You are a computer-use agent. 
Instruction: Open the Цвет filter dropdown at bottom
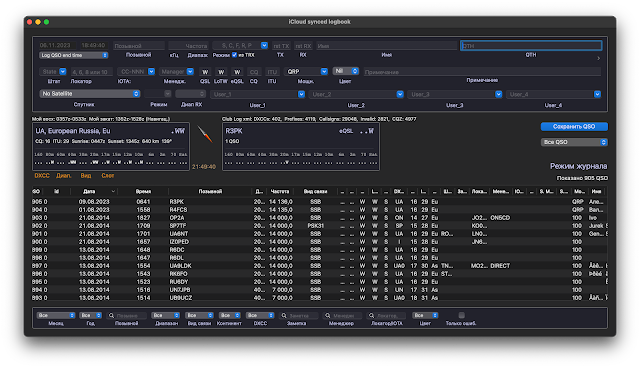(x=425, y=315)
